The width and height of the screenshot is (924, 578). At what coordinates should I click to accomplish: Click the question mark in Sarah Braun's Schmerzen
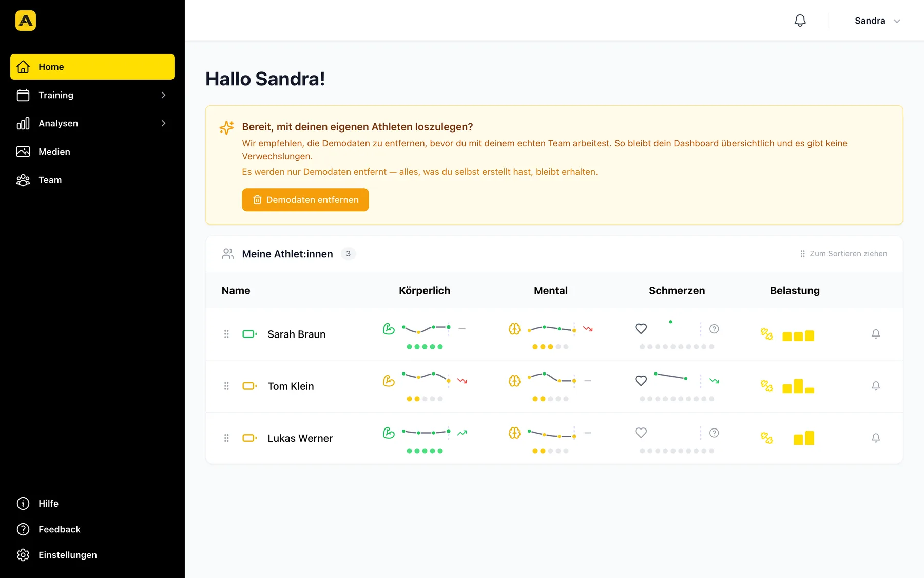[x=714, y=329]
